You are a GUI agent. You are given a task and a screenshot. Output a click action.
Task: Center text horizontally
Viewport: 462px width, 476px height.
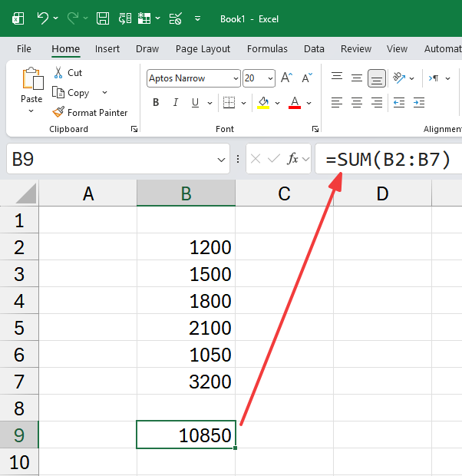[x=357, y=103]
